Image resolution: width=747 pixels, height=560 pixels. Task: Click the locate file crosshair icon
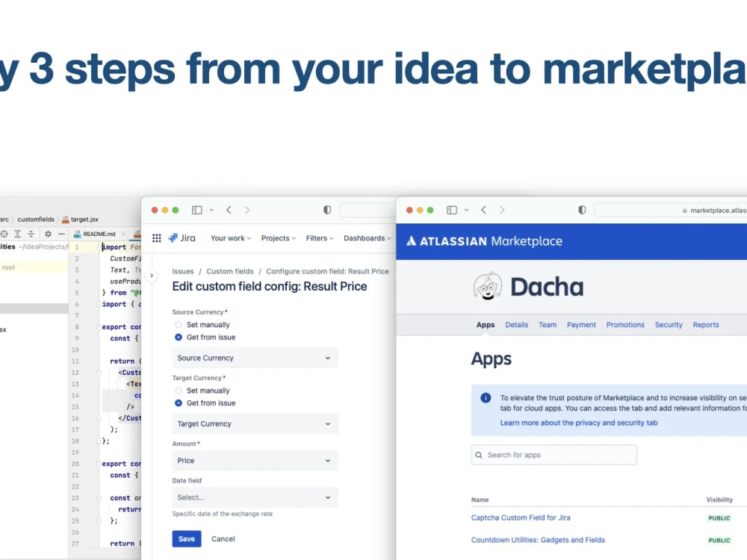[x=4, y=233]
